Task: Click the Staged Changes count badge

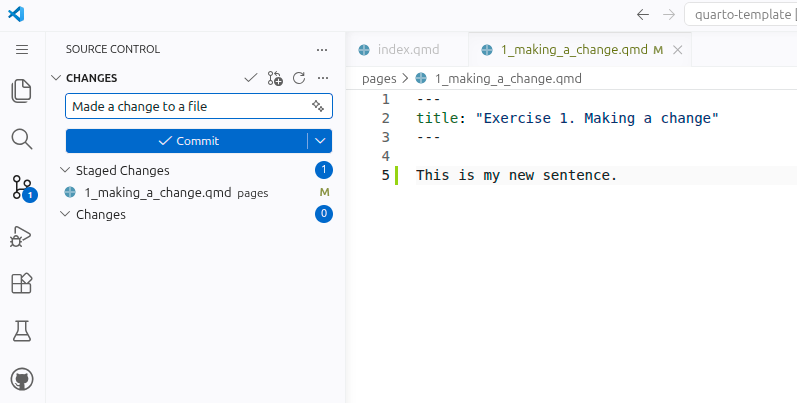Action: 324,170
